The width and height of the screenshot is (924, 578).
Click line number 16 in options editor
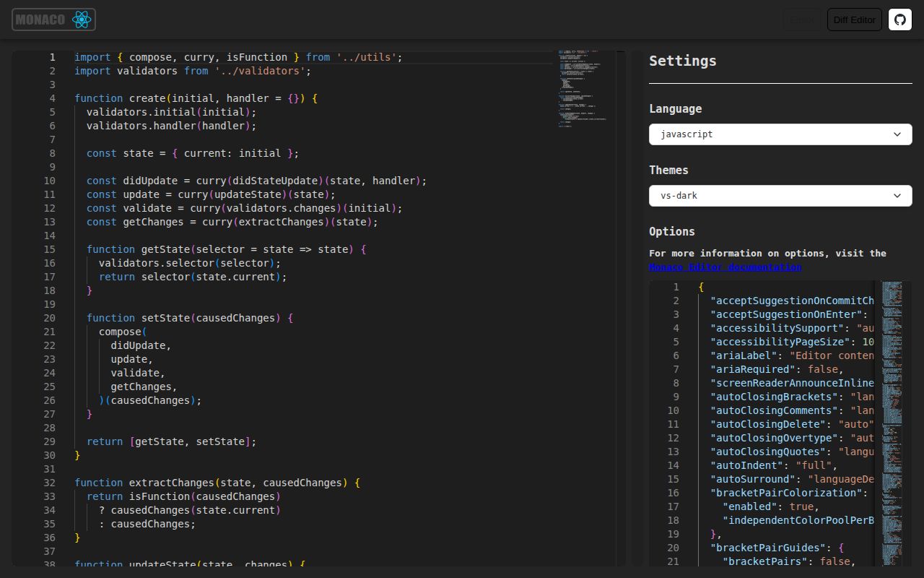click(673, 493)
